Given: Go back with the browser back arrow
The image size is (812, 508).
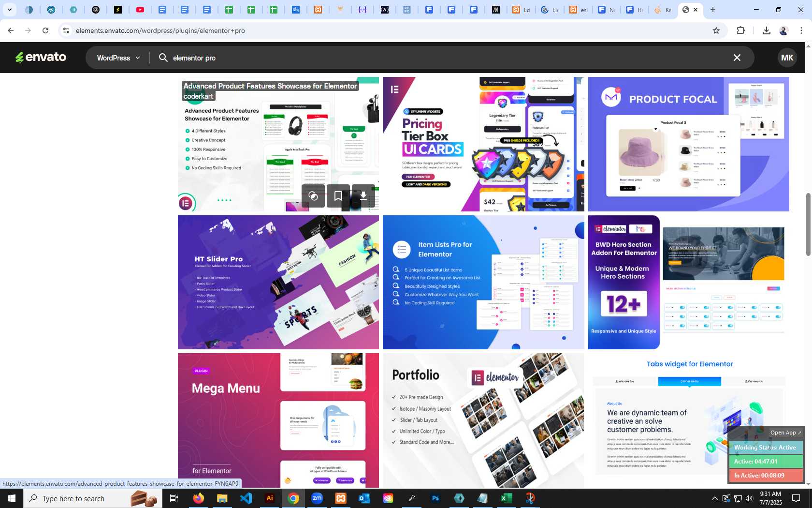Looking at the screenshot, I should (x=11, y=30).
